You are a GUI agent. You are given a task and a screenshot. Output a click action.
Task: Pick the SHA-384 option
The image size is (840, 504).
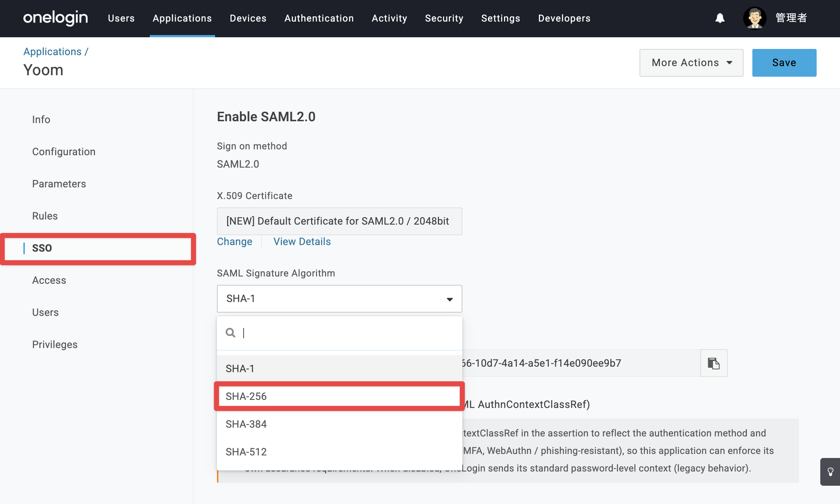(340, 424)
